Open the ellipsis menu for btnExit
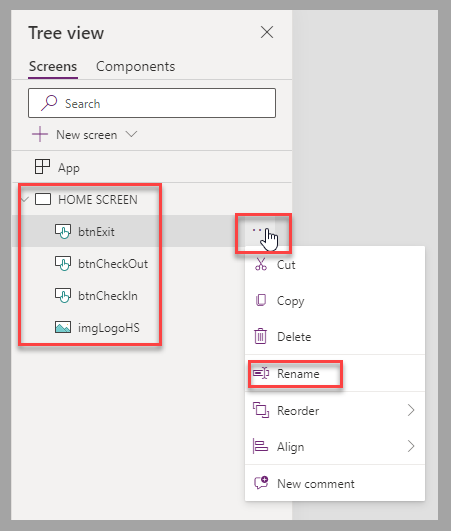The height and width of the screenshot is (531, 451). tap(257, 230)
